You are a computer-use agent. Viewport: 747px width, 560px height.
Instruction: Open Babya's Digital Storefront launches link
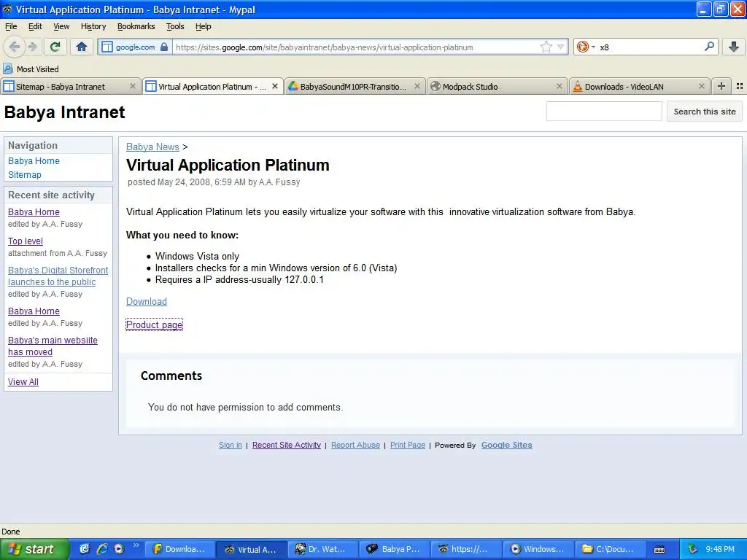point(58,276)
